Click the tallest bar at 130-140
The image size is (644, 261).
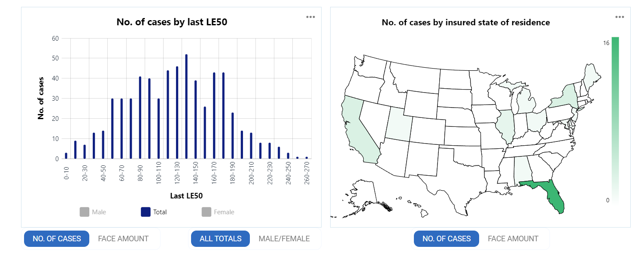click(x=186, y=107)
